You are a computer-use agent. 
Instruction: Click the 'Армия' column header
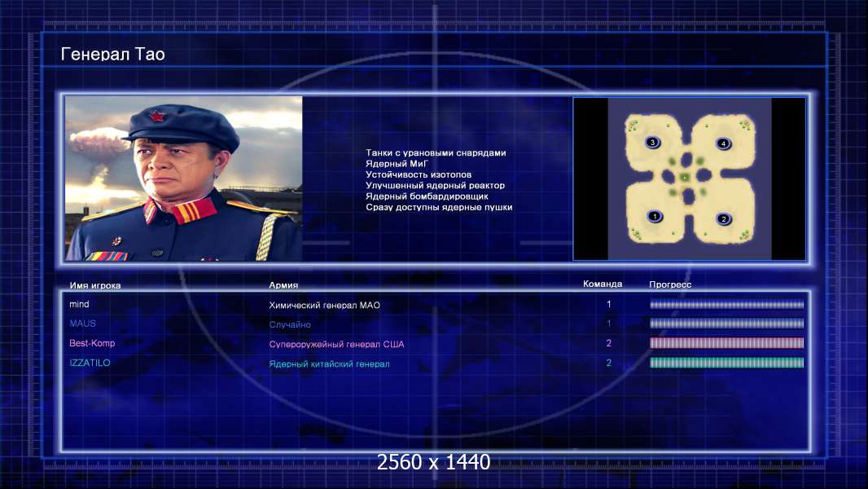click(283, 285)
